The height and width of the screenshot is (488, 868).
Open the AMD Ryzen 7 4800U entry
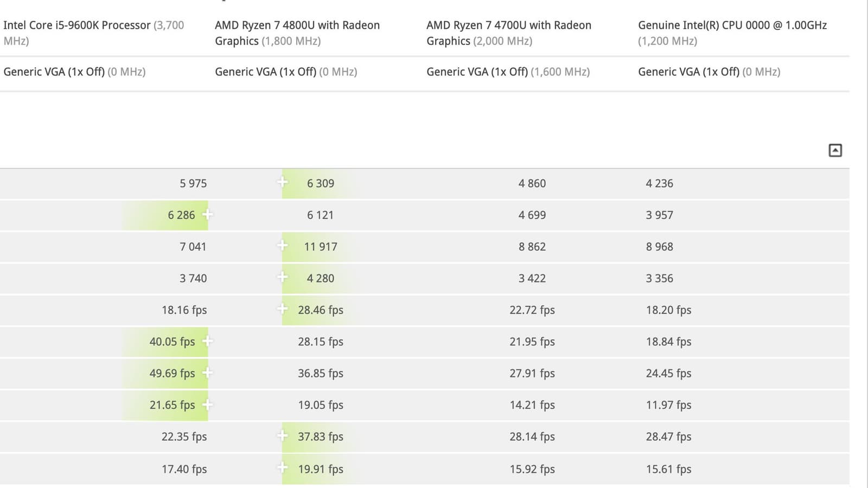coord(297,25)
